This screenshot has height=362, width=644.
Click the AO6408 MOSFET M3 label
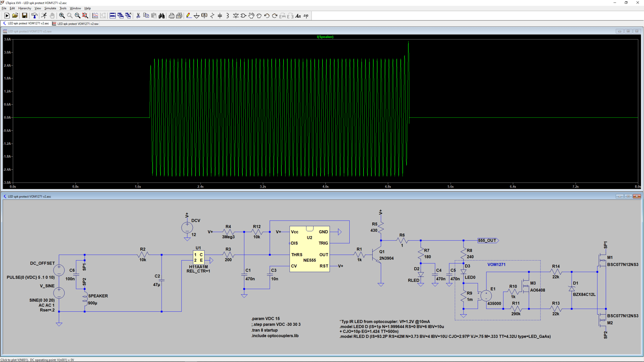click(537, 290)
